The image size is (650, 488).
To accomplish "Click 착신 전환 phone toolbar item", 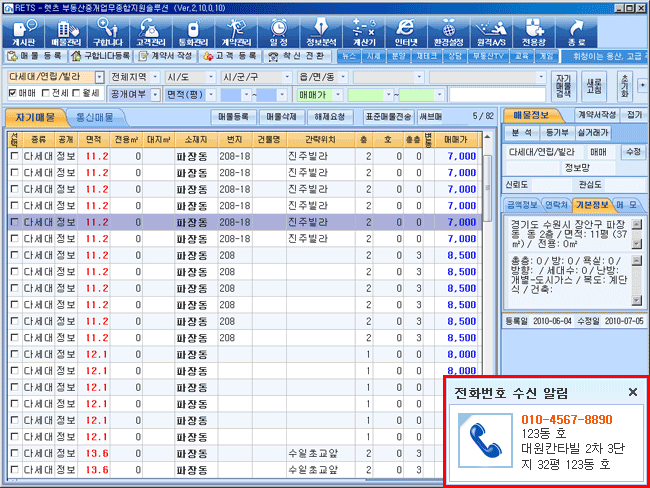I will click(298, 56).
